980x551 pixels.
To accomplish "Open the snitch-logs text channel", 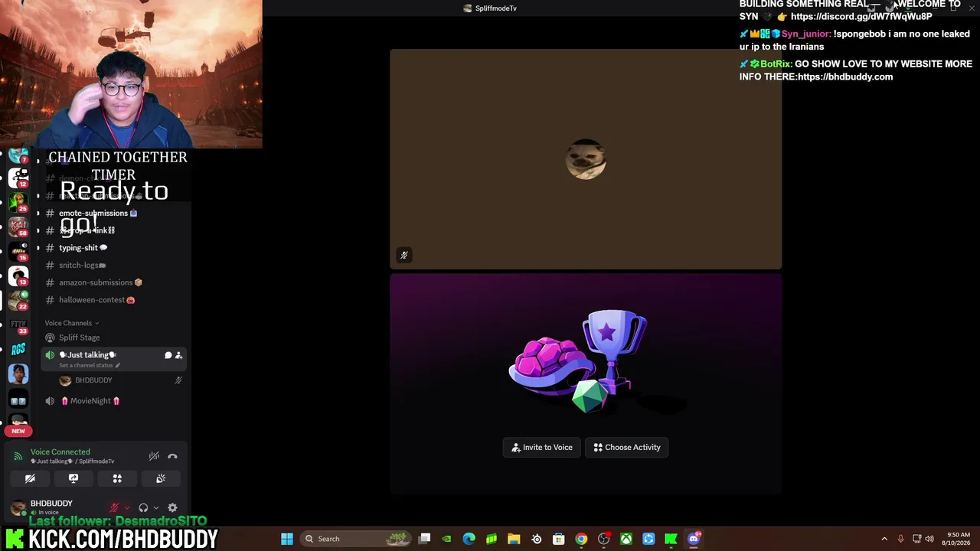I will point(82,266).
